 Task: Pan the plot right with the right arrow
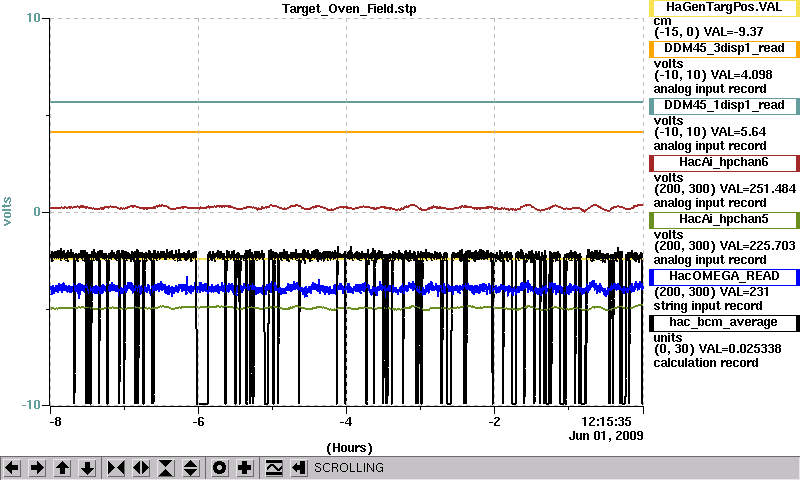pos(37,468)
